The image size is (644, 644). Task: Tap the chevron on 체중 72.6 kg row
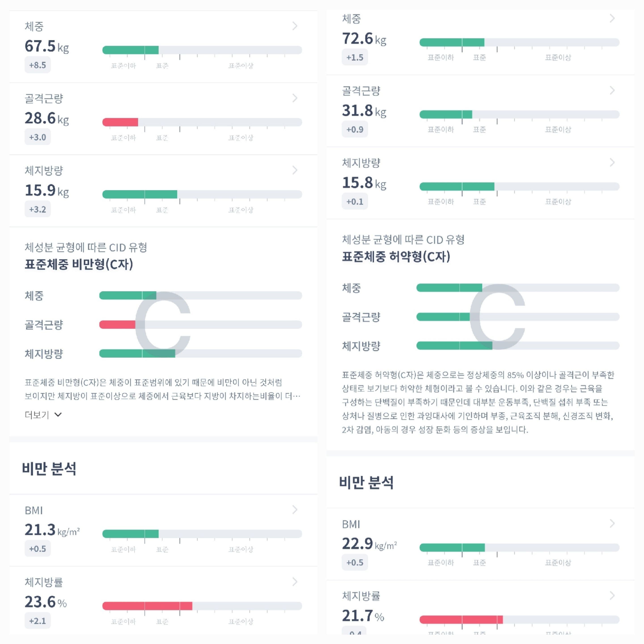[x=612, y=18]
